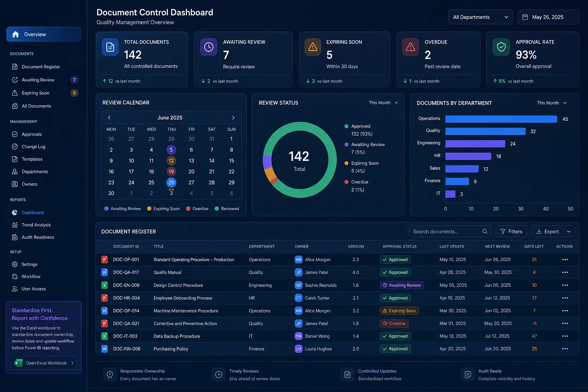Screen dimensions: 588x392
Task: Open the Filters button
Action: [511, 232]
